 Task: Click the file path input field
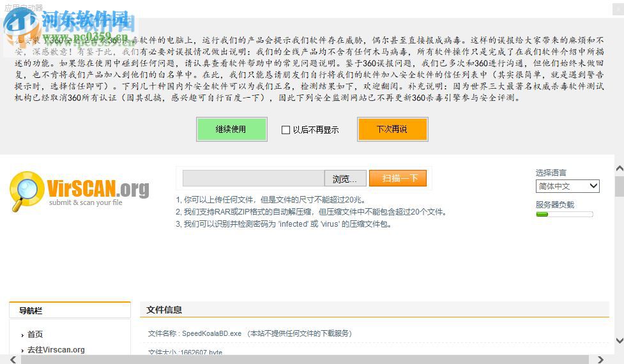[254, 178]
